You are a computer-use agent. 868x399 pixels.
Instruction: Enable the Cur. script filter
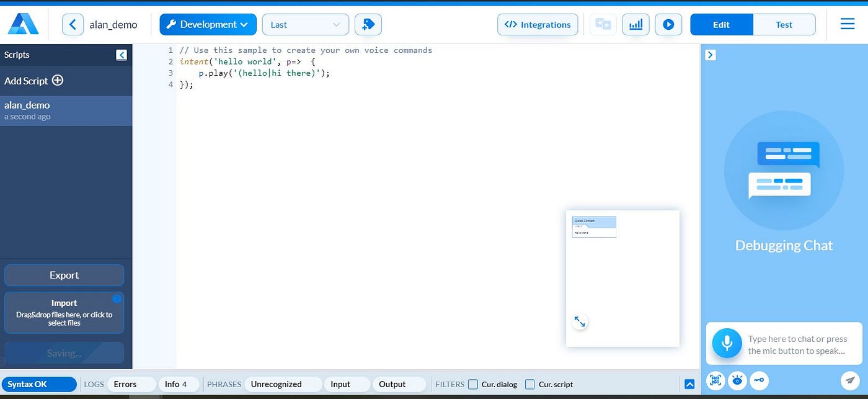(530, 384)
